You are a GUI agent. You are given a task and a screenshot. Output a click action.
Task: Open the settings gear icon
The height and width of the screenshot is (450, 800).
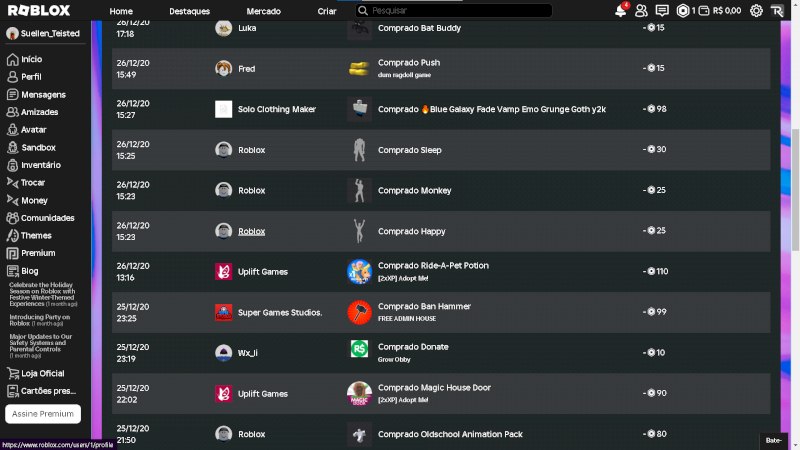click(756, 11)
